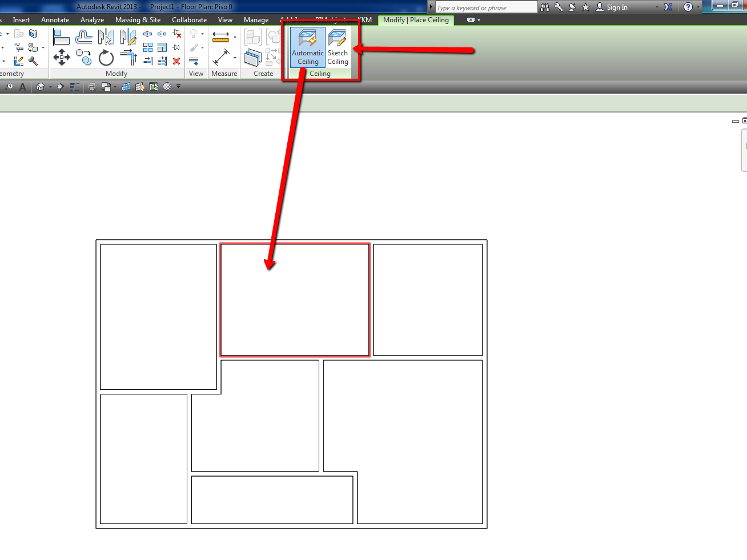Click the Thin Lines icon

(75, 87)
